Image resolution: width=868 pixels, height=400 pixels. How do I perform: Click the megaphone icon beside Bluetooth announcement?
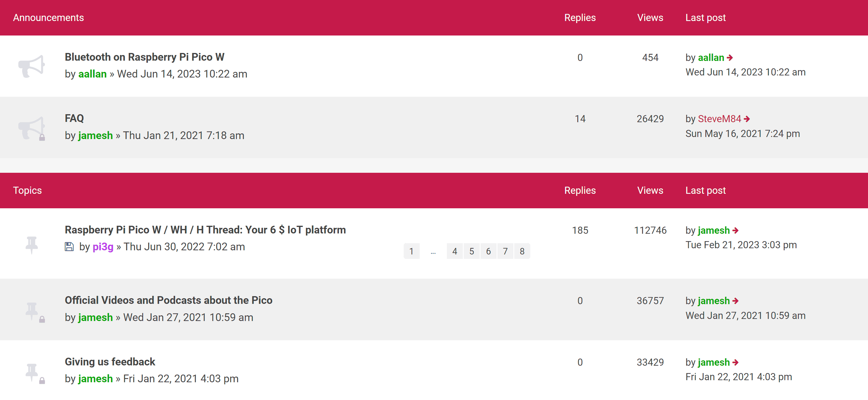(x=31, y=66)
